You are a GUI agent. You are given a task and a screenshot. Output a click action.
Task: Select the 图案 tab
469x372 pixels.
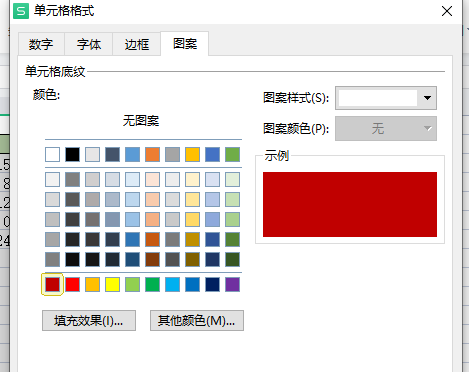coord(185,43)
